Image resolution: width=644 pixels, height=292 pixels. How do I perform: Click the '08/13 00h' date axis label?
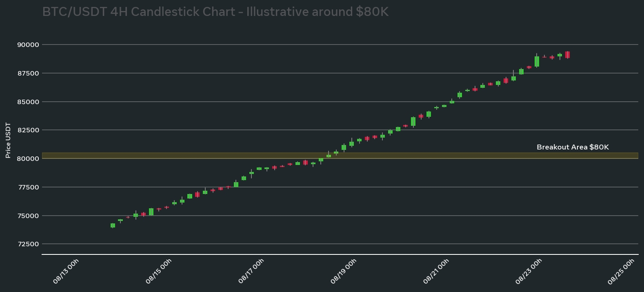[x=66, y=271]
